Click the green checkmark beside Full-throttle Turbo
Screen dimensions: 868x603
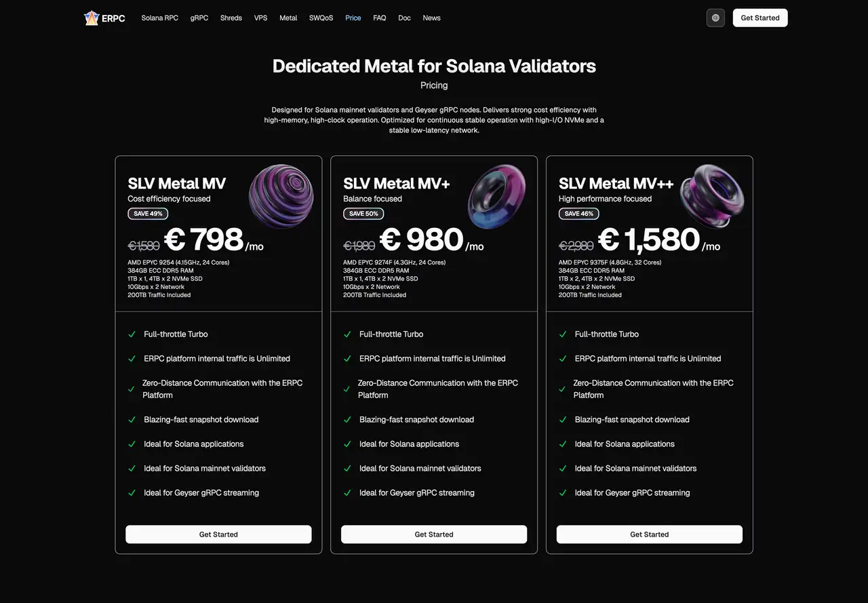(132, 334)
